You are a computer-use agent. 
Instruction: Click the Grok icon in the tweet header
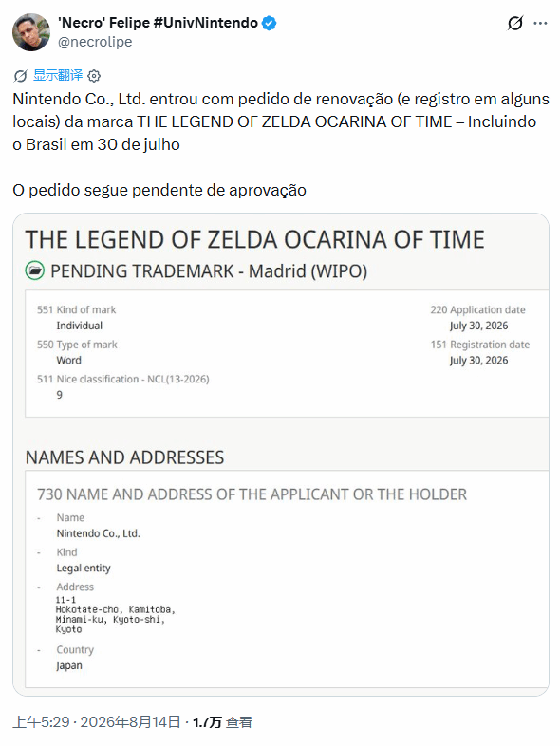coord(515,23)
